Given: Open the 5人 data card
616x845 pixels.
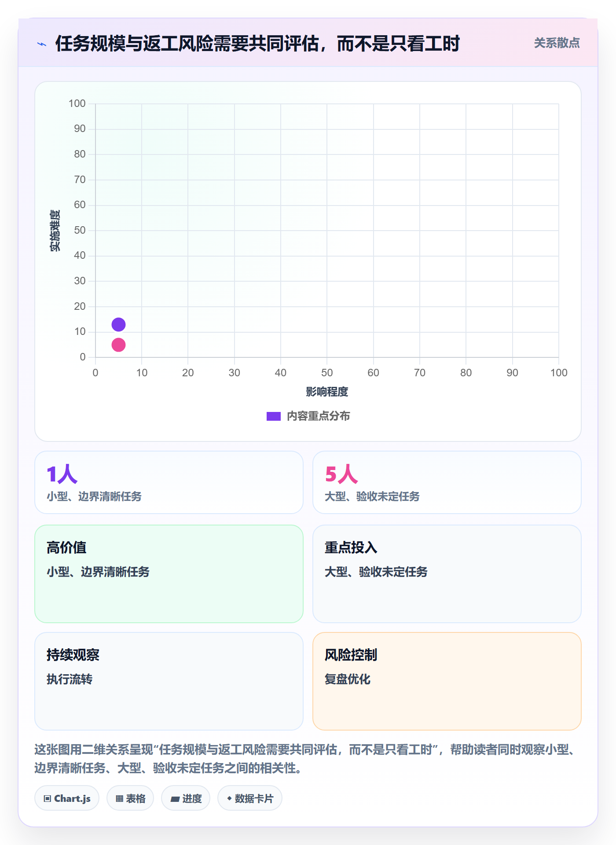Looking at the screenshot, I should click(447, 482).
